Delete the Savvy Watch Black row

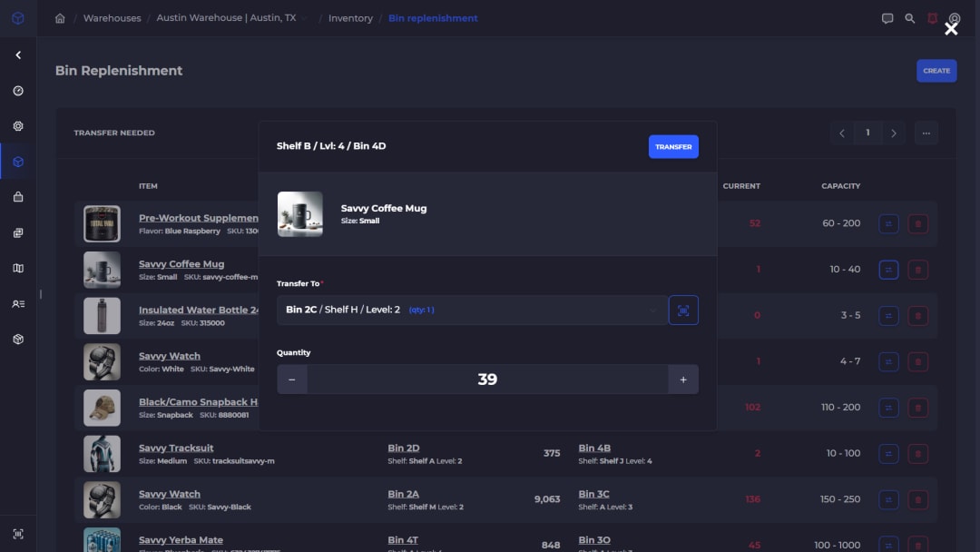coord(917,499)
